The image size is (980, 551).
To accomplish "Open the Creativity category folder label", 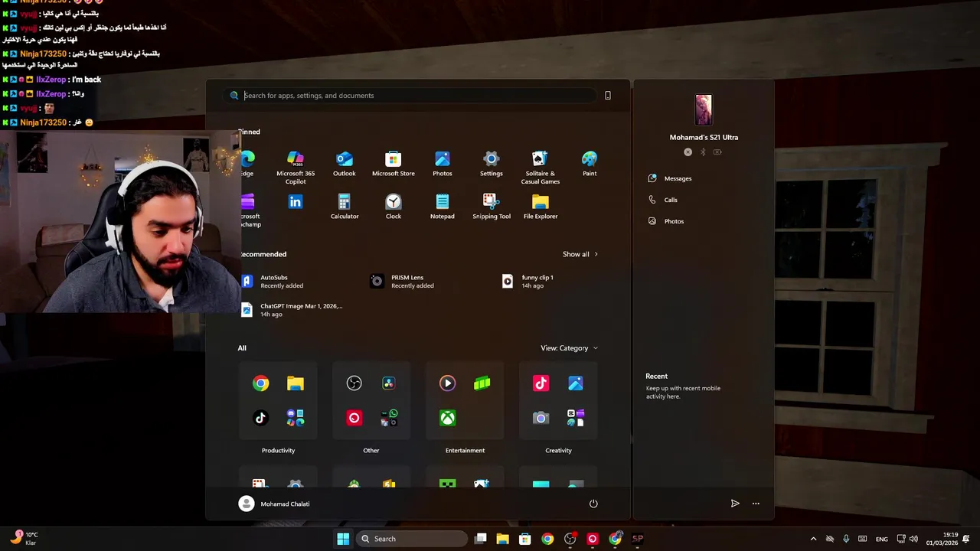I will (x=558, y=451).
